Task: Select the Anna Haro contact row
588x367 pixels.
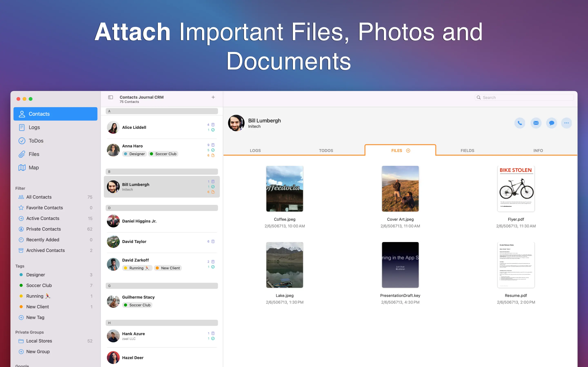Action: click(x=161, y=150)
